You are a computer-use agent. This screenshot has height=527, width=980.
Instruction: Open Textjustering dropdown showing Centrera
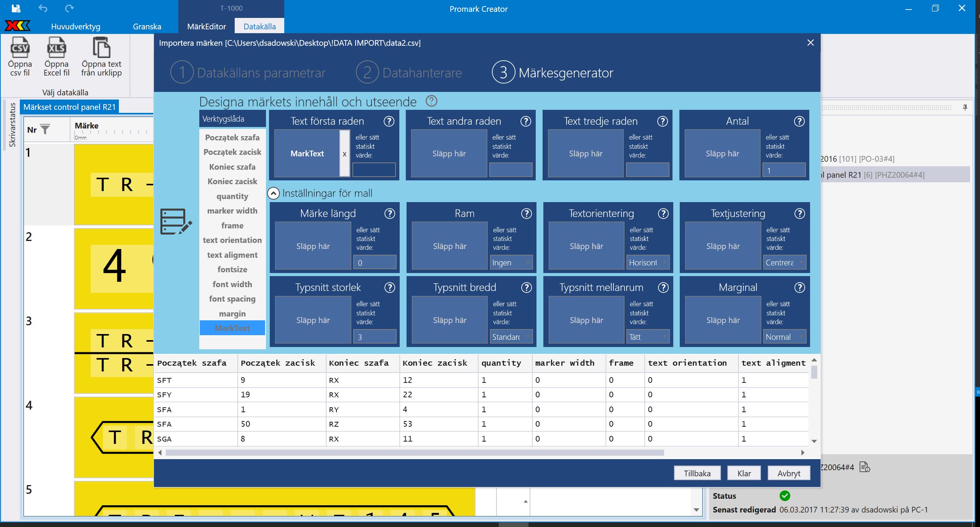(x=785, y=262)
